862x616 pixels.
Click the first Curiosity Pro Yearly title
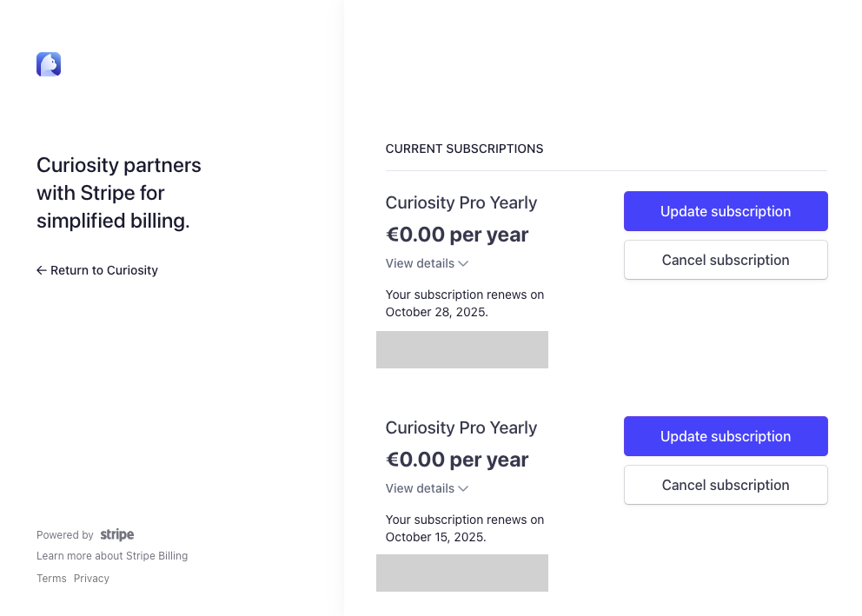coord(461,202)
